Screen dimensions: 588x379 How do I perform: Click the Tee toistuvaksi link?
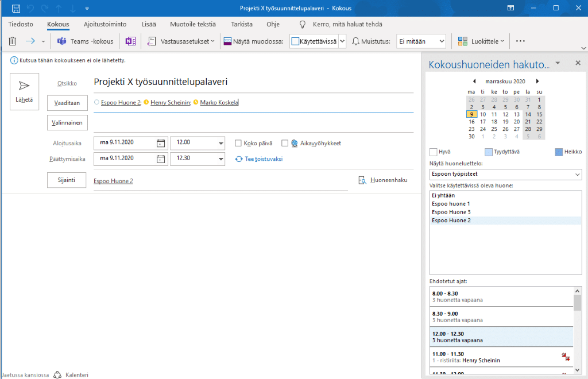[264, 159]
